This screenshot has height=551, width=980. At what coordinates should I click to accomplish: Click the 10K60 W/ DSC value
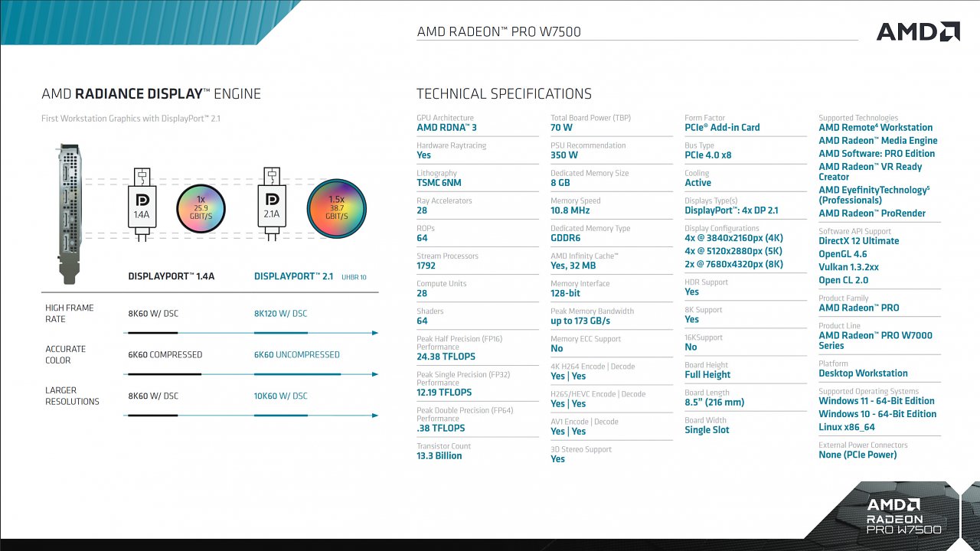coord(281,396)
